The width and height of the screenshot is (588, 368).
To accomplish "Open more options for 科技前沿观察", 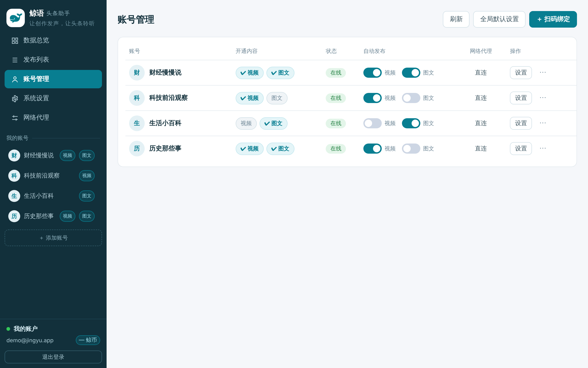I will (x=543, y=98).
